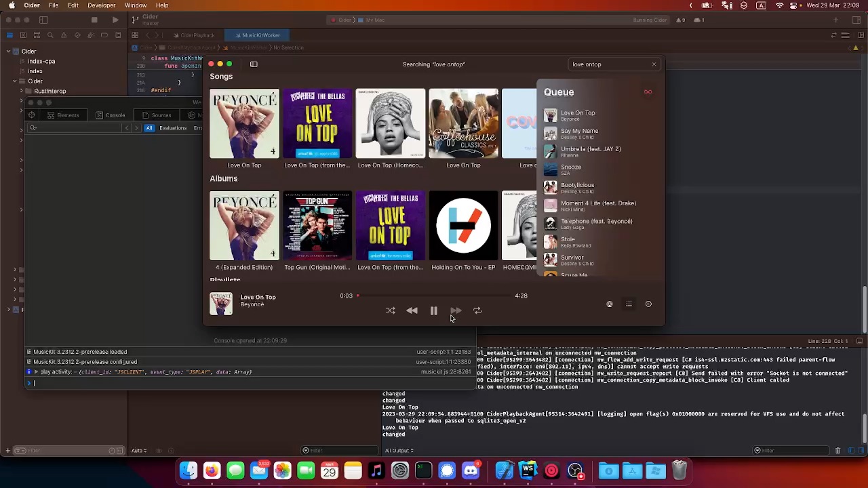Click the song progress bar
The height and width of the screenshot is (488, 868).
click(x=434, y=296)
